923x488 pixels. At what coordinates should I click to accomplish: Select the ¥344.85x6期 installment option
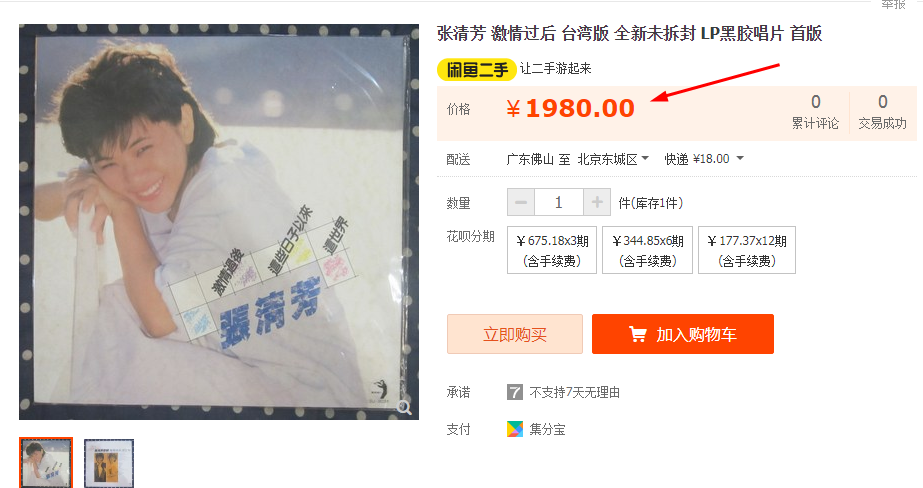point(648,250)
